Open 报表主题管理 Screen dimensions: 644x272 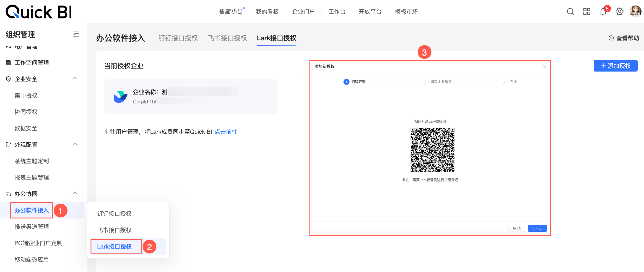(31, 178)
